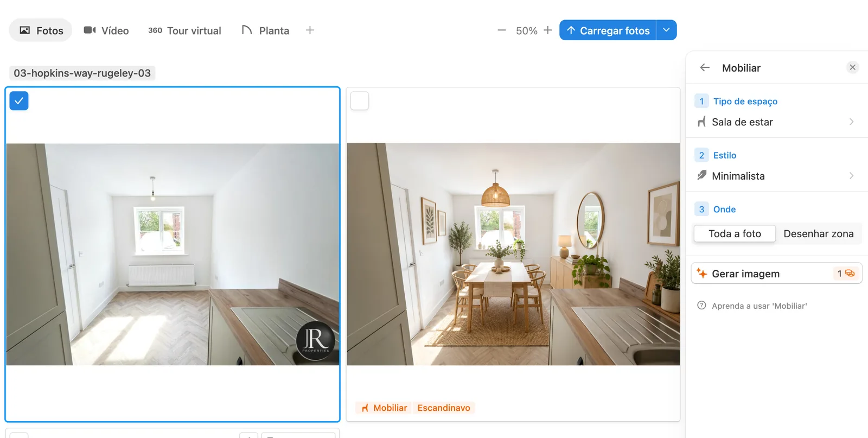Click the Planta floor plan icon
The image size is (868, 438).
pos(247,30)
